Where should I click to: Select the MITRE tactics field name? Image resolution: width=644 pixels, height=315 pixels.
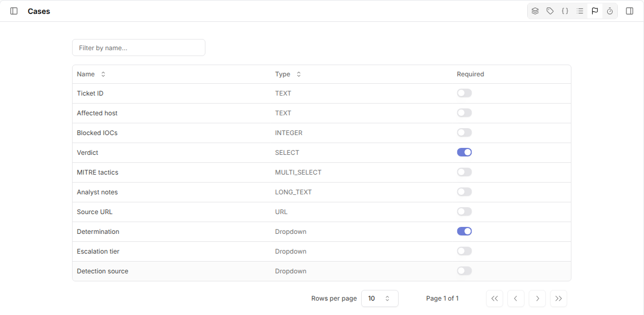[x=98, y=172]
